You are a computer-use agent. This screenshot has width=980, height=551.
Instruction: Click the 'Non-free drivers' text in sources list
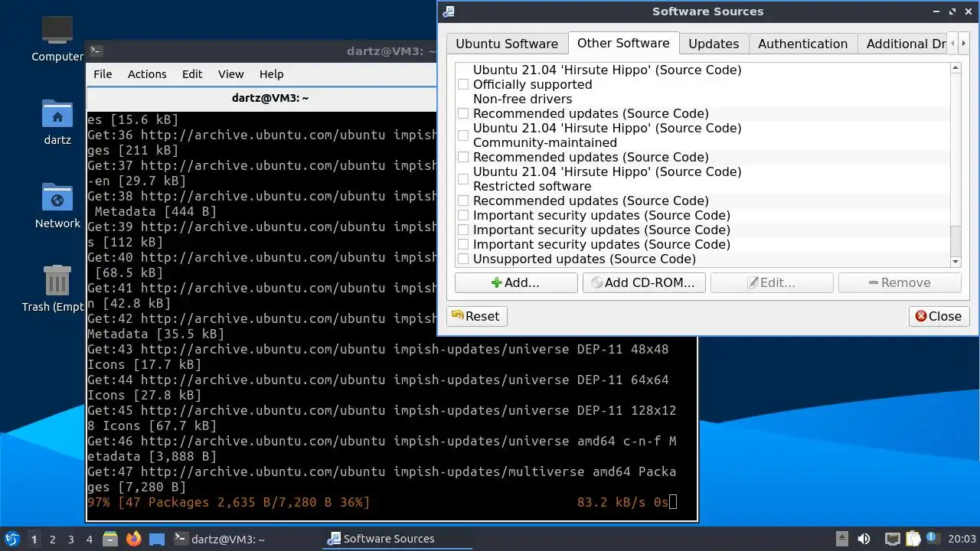coord(522,99)
